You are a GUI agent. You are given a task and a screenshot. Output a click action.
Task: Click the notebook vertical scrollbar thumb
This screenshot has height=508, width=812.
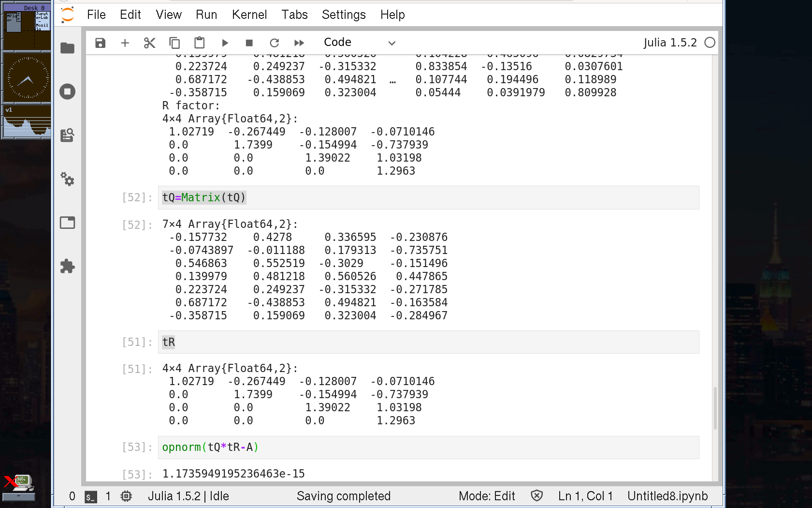pos(715,407)
